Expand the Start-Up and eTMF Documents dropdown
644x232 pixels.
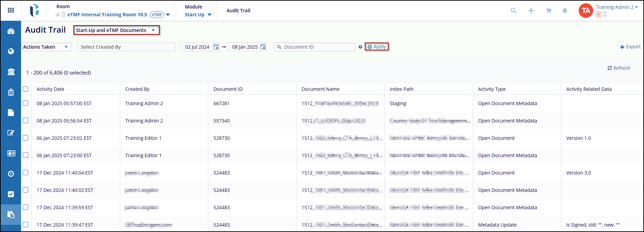(116, 30)
